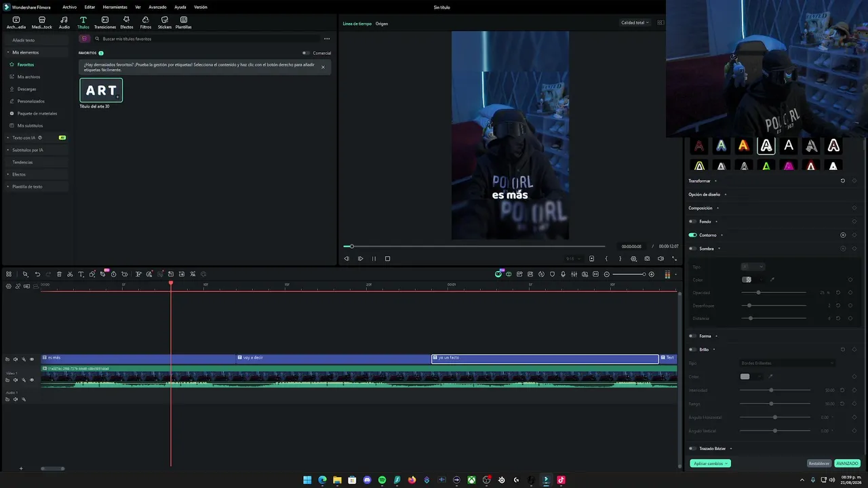Click the Restablecer button
This screenshot has width=868, height=488.
tap(819, 464)
